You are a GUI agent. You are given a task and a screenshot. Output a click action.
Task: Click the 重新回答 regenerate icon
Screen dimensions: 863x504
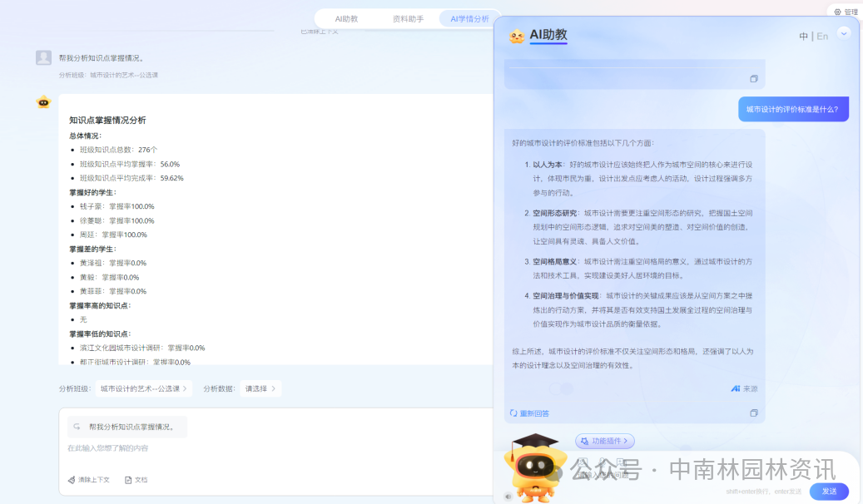click(514, 413)
